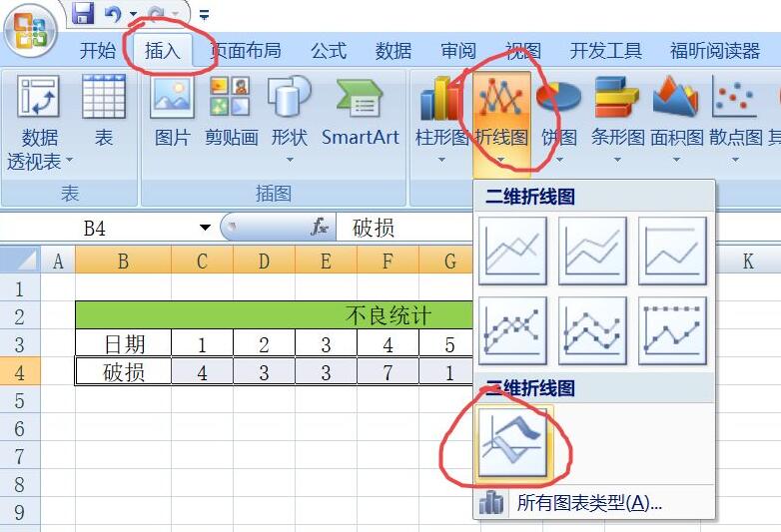Open 所有图表类型(A)... dialog

(593, 503)
